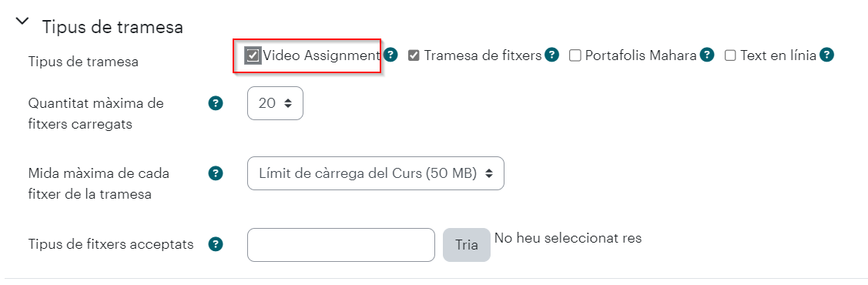Open help icon next to Video Assignment

click(x=391, y=55)
